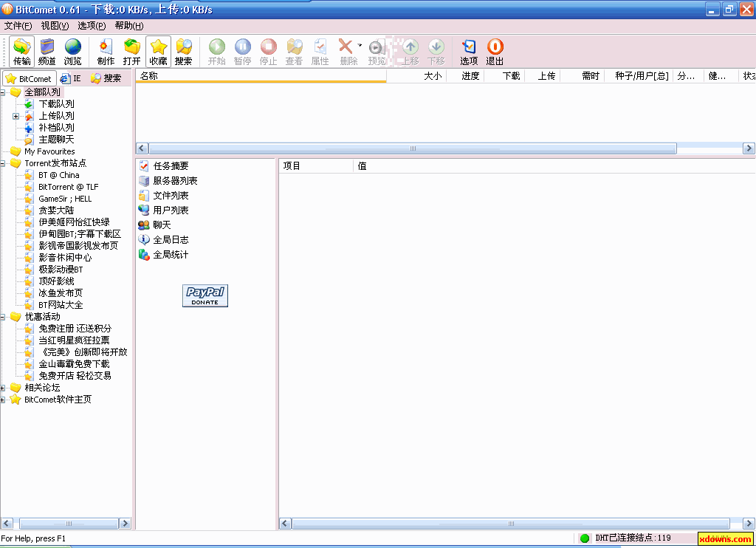Click the 浏览 browse globe icon
Image resolution: width=756 pixels, height=548 pixels.
[73, 51]
